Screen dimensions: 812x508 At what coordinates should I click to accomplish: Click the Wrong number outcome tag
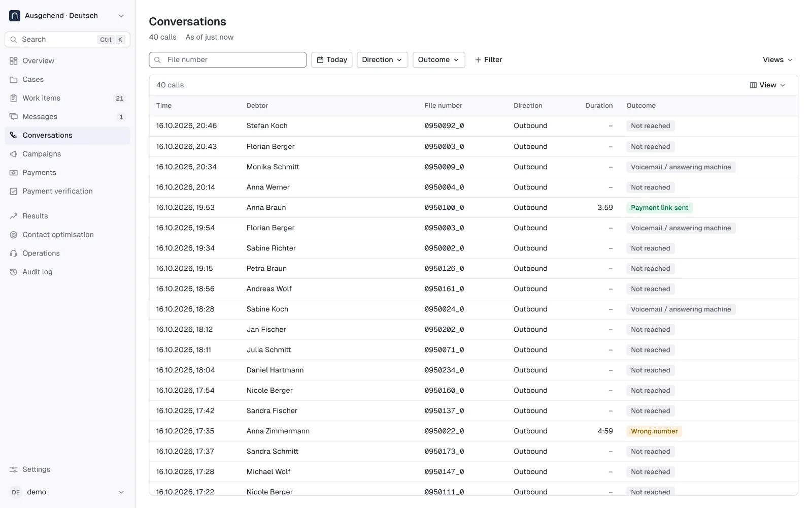coord(654,431)
